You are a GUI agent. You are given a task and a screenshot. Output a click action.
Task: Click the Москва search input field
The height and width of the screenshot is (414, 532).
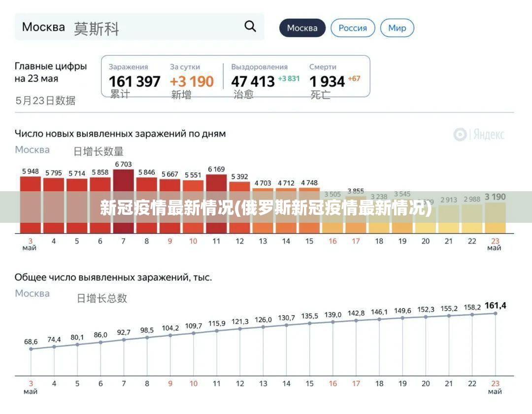click(x=139, y=27)
